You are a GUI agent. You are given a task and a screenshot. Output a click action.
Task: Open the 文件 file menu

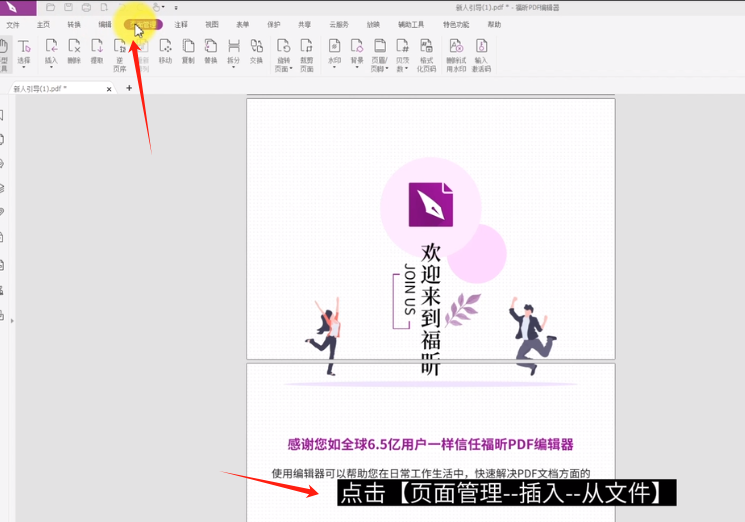tap(13, 25)
